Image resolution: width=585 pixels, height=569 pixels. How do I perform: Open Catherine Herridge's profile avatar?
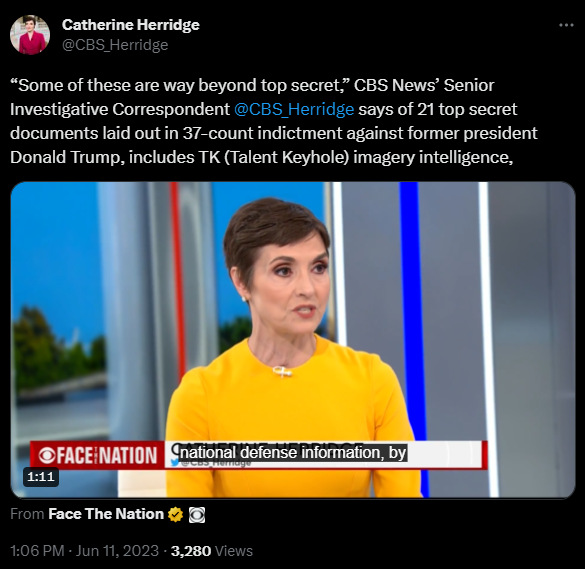[x=30, y=35]
